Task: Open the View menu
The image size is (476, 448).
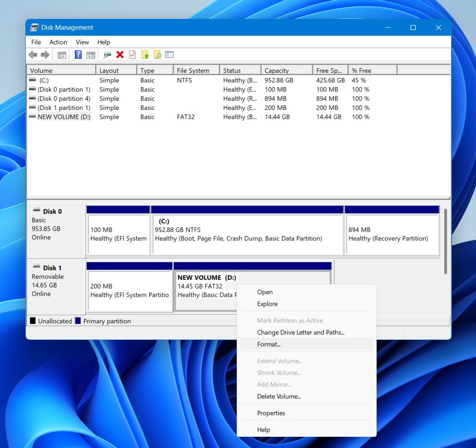Action: pos(82,42)
